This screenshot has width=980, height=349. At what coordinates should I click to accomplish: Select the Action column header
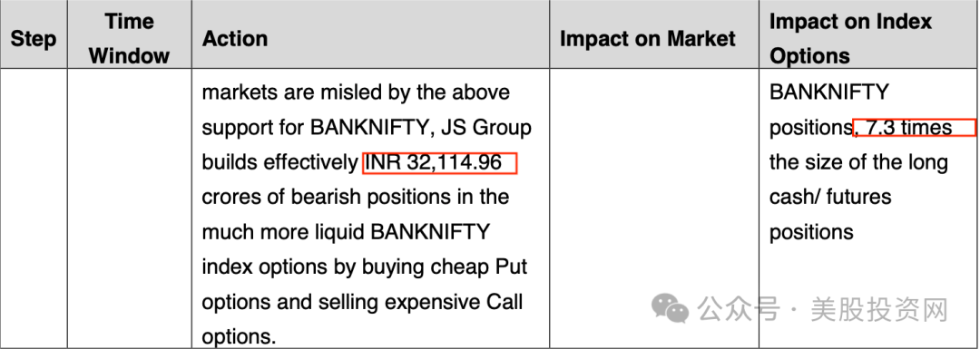coord(235,39)
